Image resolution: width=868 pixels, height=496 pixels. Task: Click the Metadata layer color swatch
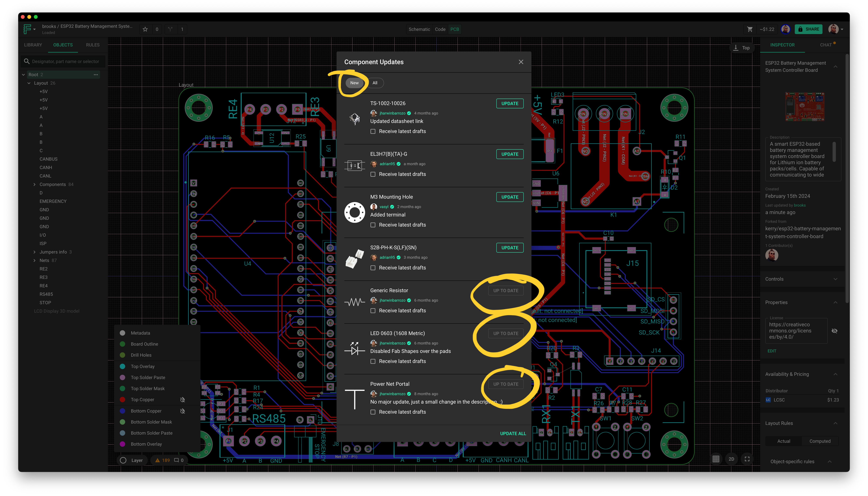123,333
